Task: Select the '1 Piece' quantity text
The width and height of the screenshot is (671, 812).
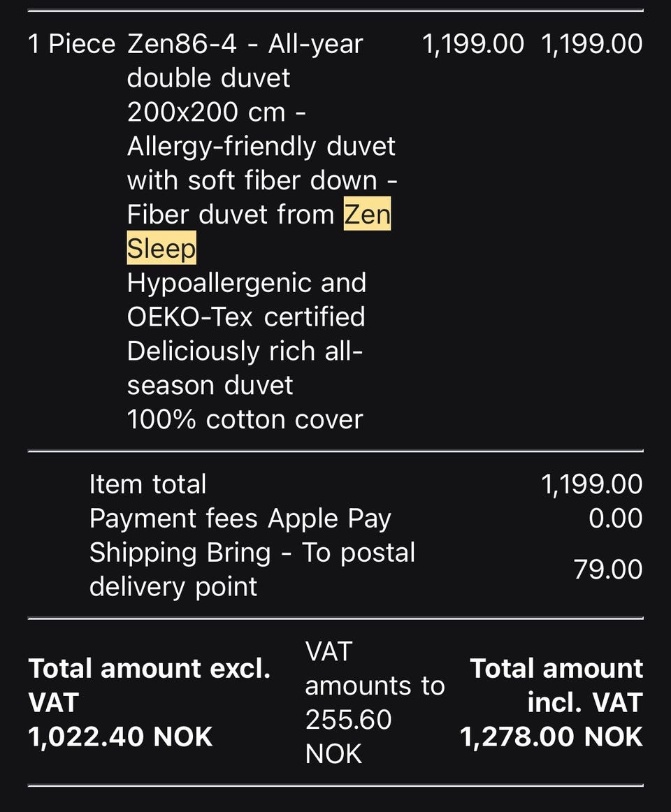Action: click(x=72, y=43)
